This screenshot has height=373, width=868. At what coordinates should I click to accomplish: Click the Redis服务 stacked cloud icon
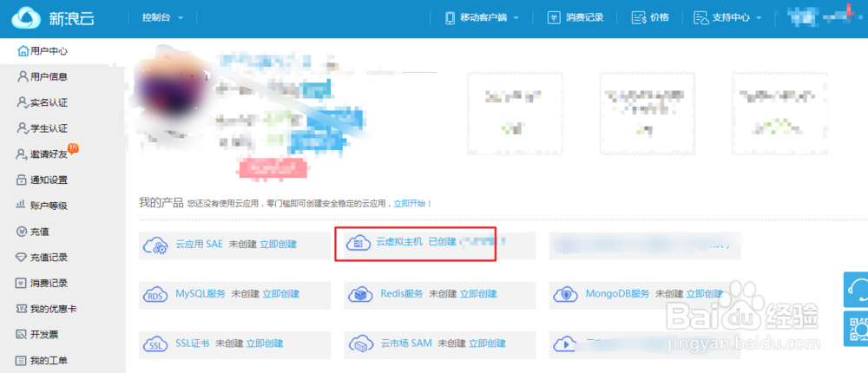[361, 294]
